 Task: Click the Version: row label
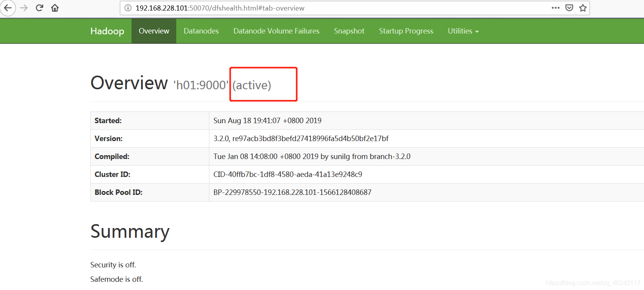click(109, 138)
